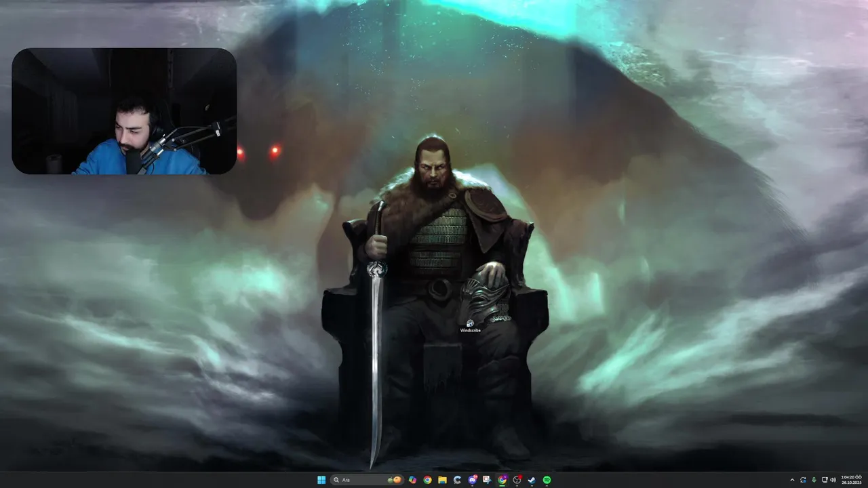
Task: Open File Explorer folder icon
Action: click(x=442, y=480)
